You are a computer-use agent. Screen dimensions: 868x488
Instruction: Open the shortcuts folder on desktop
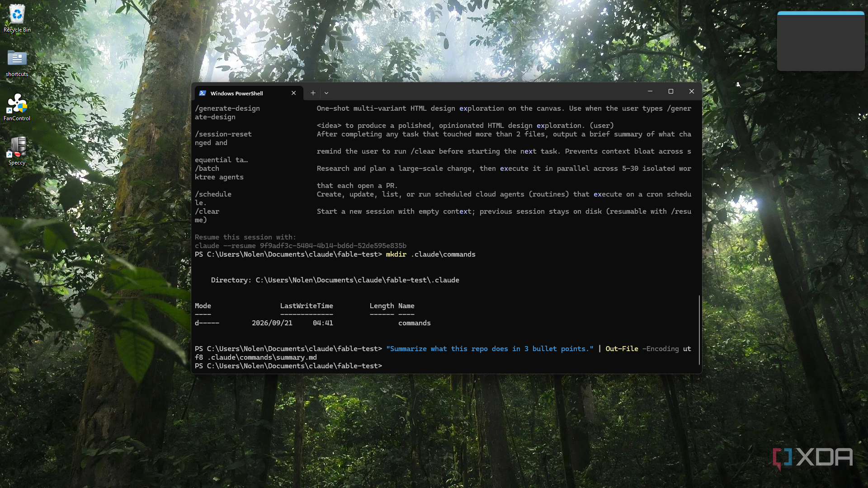(x=17, y=63)
